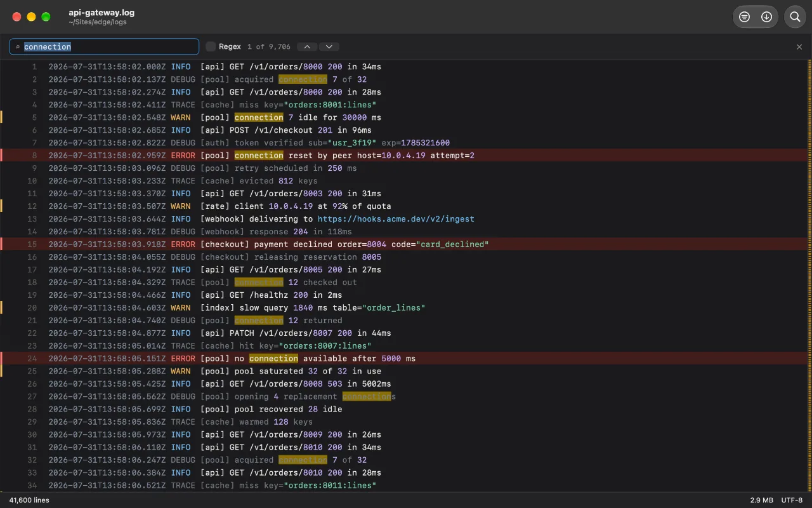Screen dimensions: 812x508
Task: Click 'evicted 812 keys' cache line
Action: [x=406, y=181]
